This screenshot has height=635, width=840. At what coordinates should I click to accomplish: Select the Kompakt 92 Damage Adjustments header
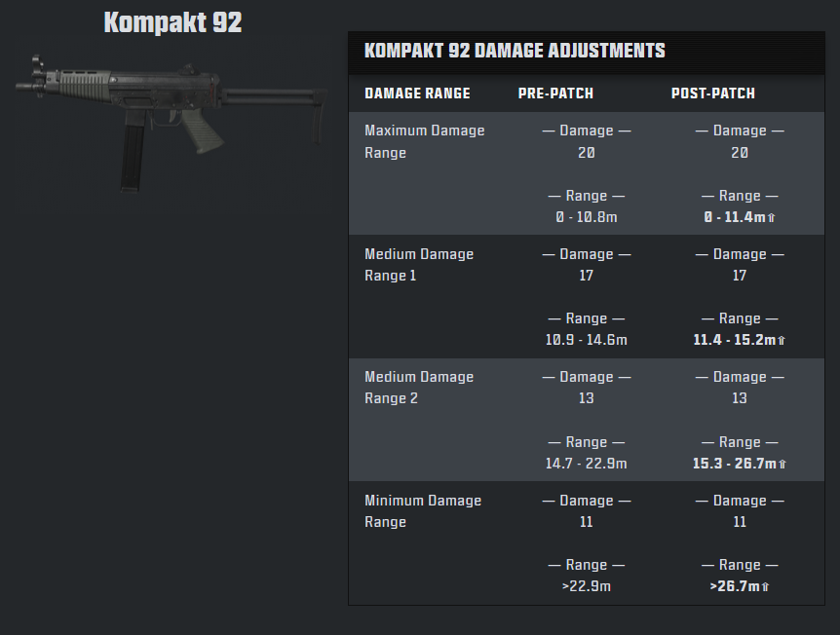(515, 51)
